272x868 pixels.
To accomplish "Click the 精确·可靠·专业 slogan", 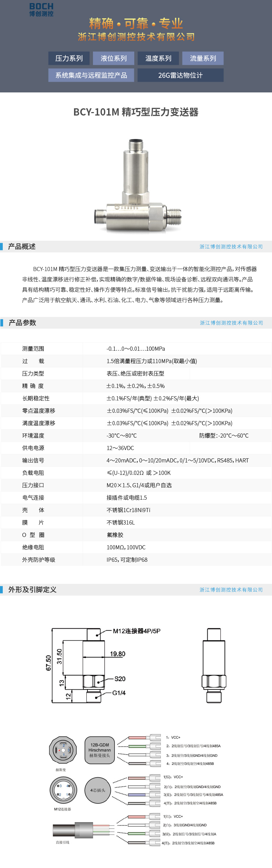I will (x=136, y=23).
